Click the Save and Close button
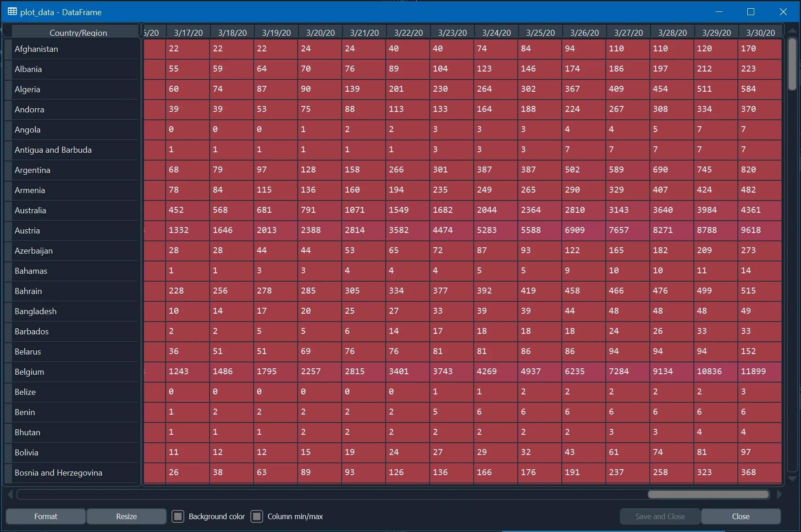 coord(660,516)
